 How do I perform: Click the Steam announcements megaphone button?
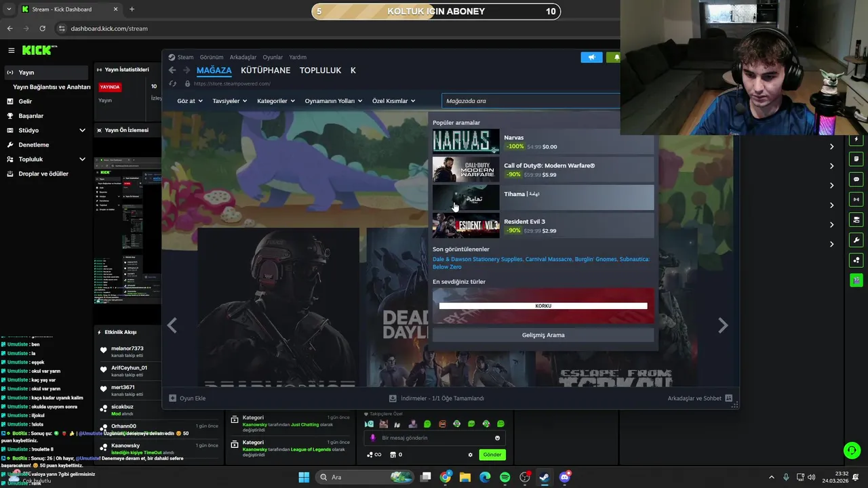pyautogui.click(x=591, y=58)
